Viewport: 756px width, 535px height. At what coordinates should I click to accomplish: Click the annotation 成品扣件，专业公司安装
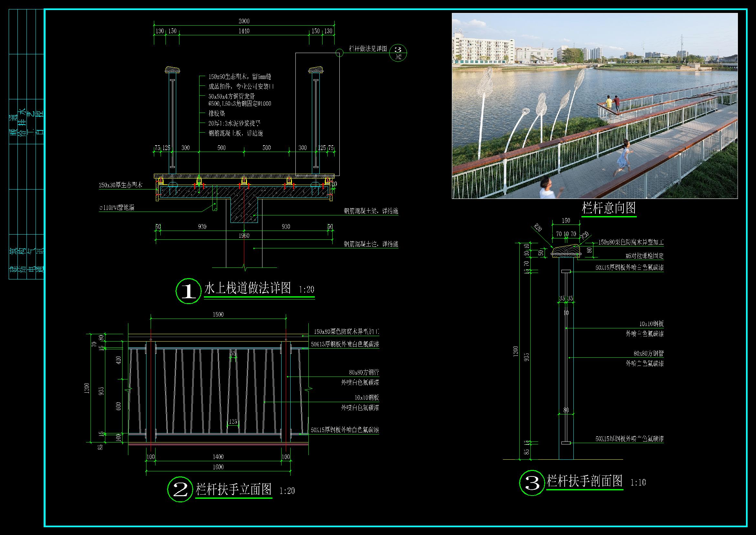point(241,87)
